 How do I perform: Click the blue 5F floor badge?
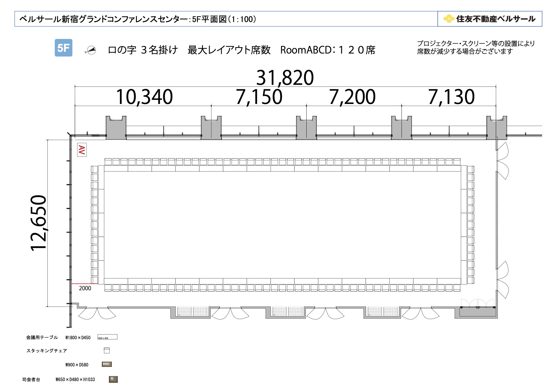pyautogui.click(x=64, y=48)
